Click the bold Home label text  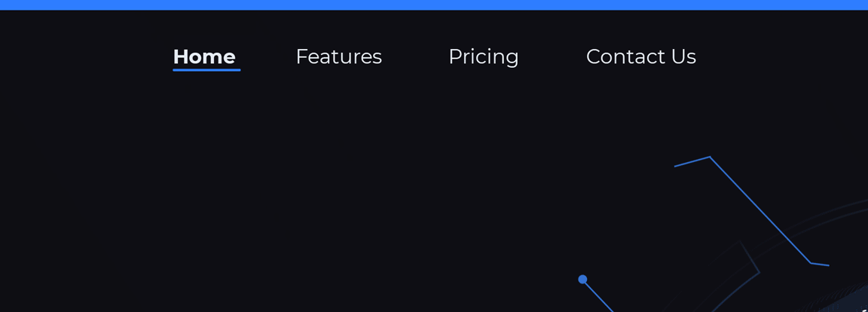[x=205, y=57]
